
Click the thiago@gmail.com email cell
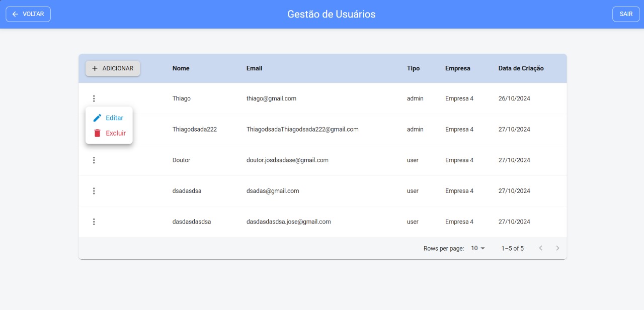(271, 98)
